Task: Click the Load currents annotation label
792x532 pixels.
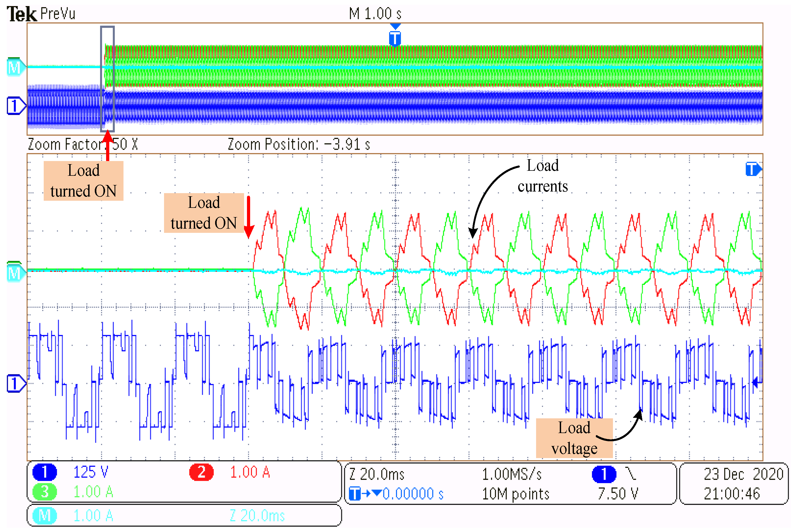Action: pos(542,176)
